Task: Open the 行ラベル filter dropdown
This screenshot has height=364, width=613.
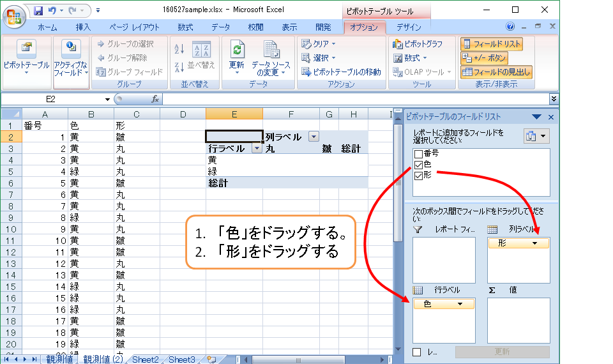Action: (257, 148)
